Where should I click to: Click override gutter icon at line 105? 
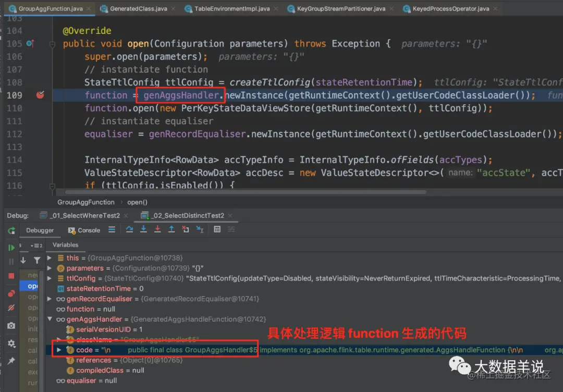tap(30, 43)
